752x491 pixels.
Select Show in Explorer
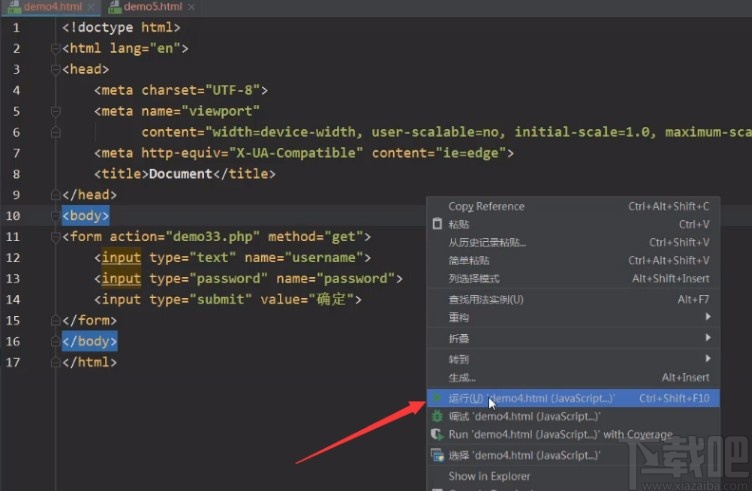pos(573,476)
